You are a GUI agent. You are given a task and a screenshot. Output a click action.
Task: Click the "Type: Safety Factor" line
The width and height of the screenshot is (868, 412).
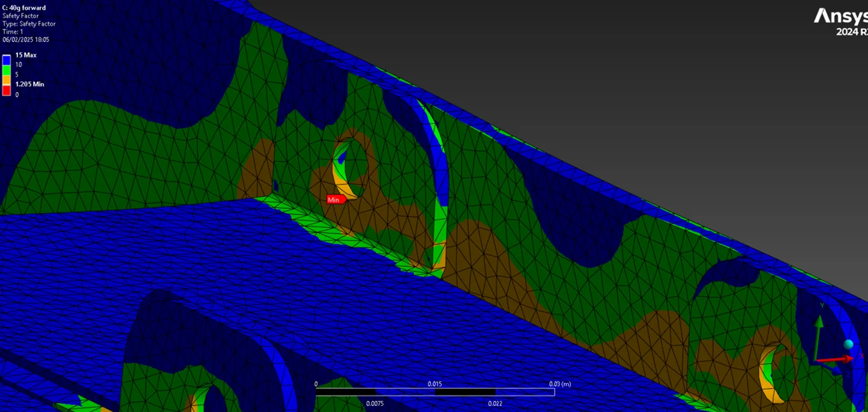click(x=29, y=24)
